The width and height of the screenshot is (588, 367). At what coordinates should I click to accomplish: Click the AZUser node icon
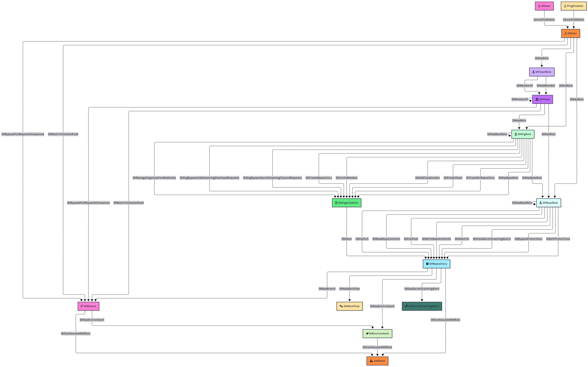(539, 6)
